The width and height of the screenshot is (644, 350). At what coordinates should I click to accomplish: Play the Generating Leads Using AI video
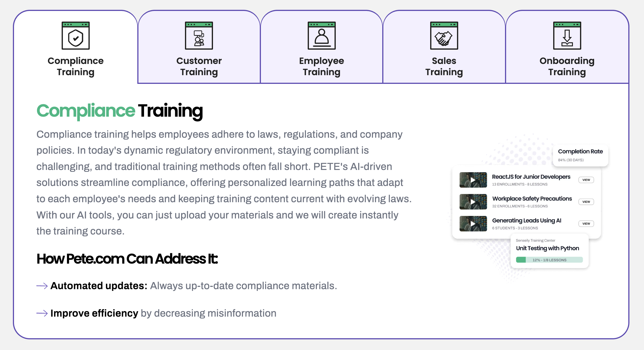pyautogui.click(x=473, y=224)
